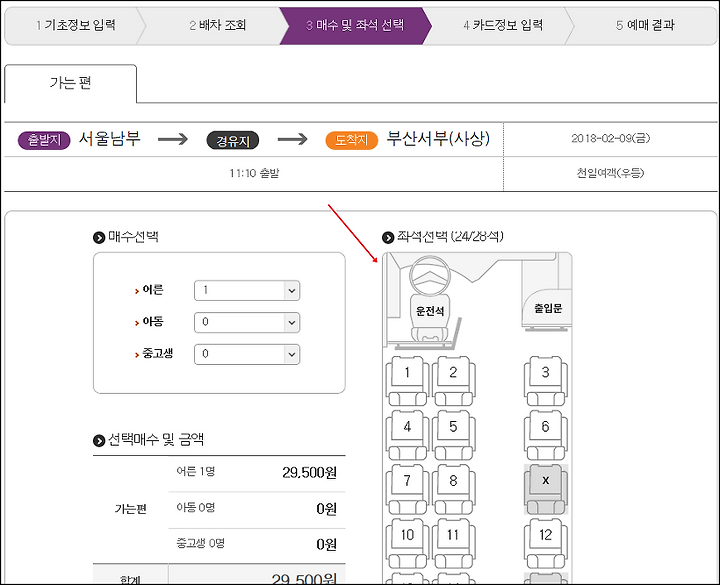The width and height of the screenshot is (720, 585).
Task: Click the destination 부산서부(사상)
Action: (438, 139)
